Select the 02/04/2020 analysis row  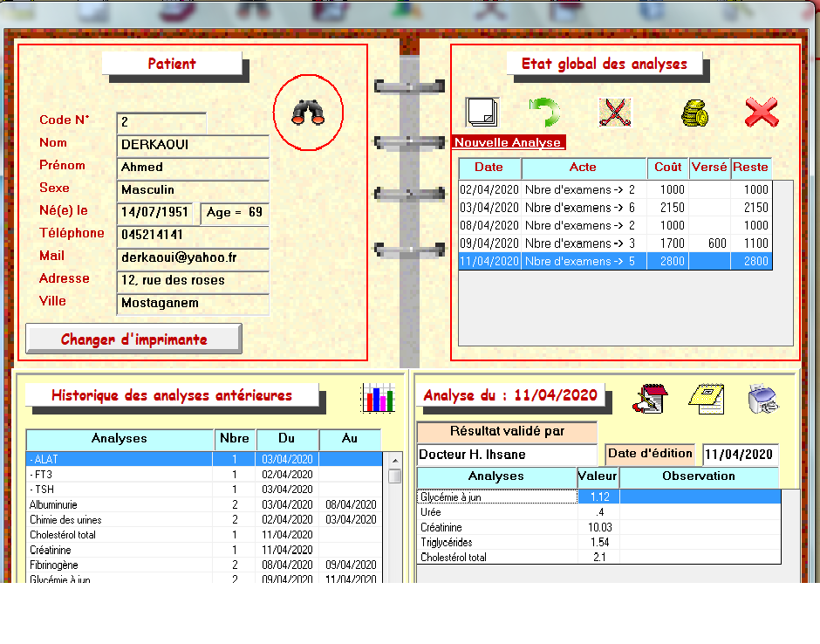tap(615, 190)
